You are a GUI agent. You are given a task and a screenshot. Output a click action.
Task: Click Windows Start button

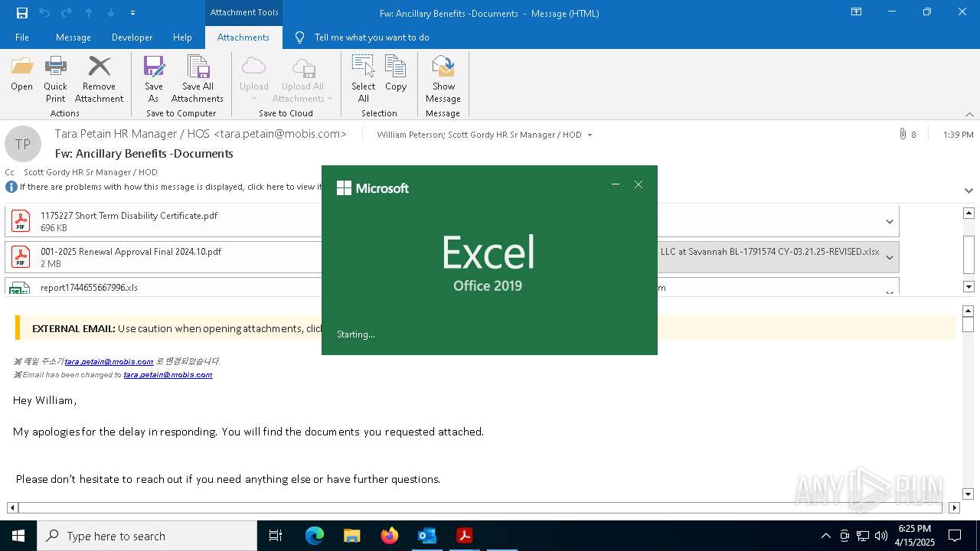click(x=18, y=536)
